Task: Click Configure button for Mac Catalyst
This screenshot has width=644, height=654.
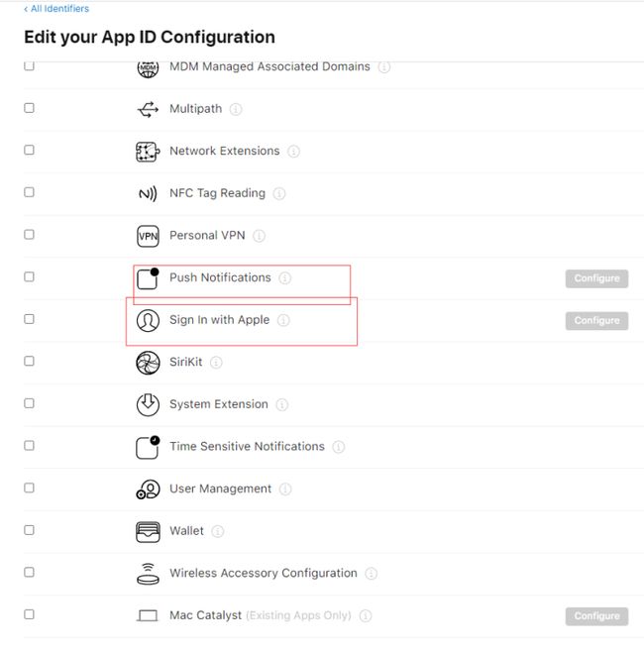Action: click(x=596, y=616)
